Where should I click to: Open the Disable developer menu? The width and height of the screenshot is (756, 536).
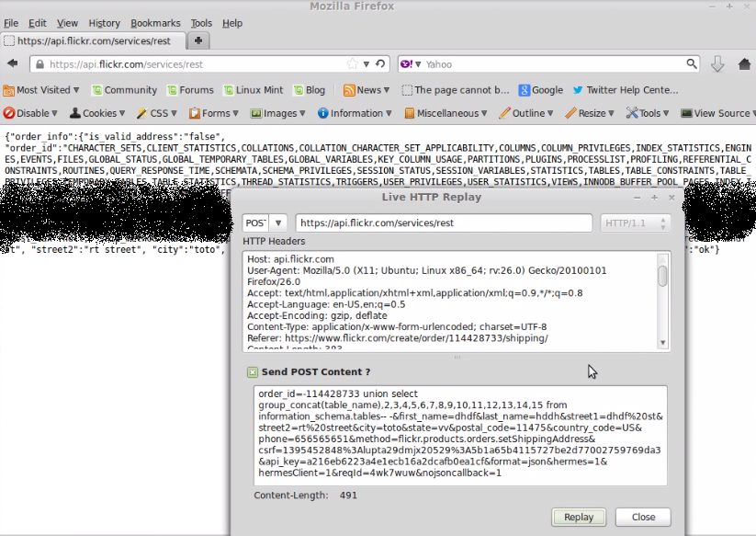tap(30, 113)
